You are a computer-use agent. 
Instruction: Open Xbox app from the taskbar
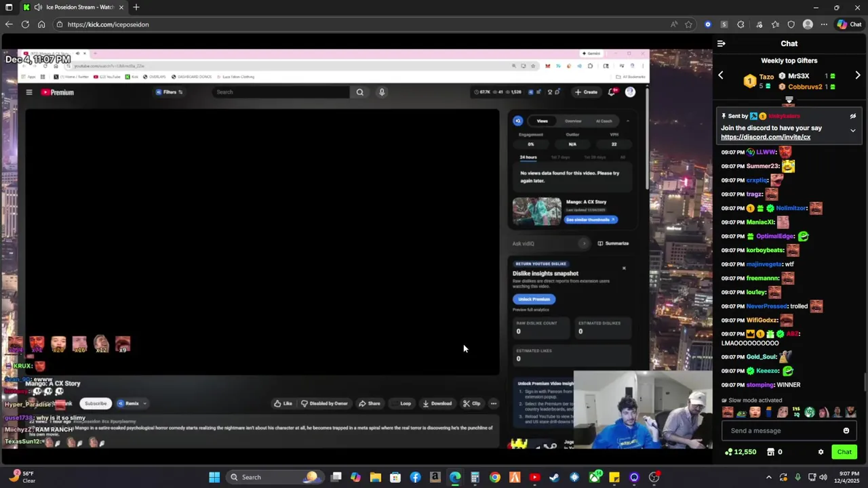tap(594, 477)
